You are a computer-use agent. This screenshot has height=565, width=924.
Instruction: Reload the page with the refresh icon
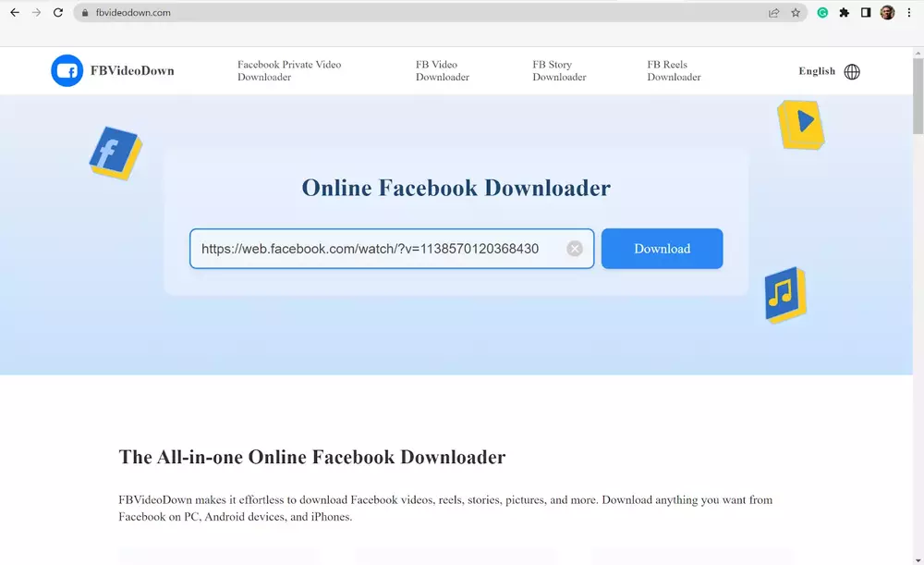[x=57, y=12]
